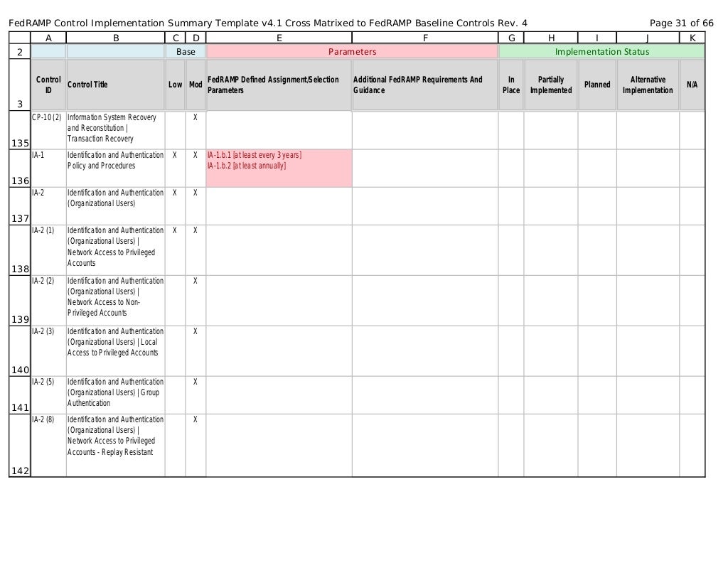
Task: Select column A header
Action: 48,38
